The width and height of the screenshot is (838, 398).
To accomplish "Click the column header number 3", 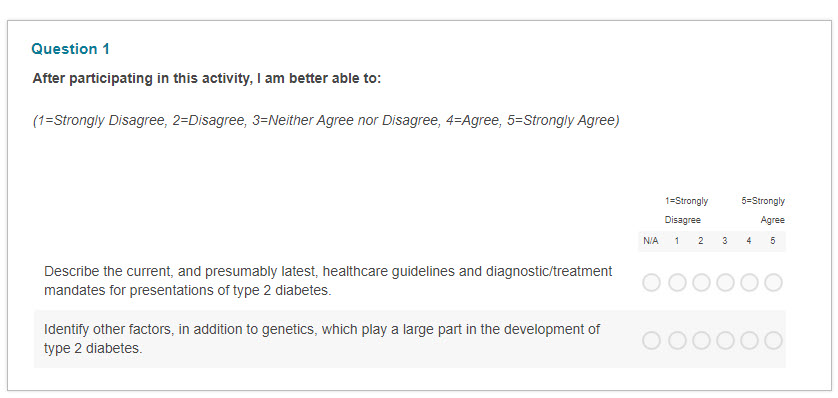I will (725, 241).
